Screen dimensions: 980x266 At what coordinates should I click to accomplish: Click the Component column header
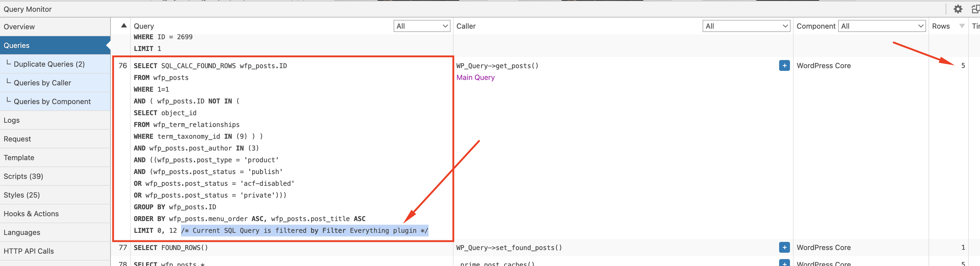tap(816, 26)
